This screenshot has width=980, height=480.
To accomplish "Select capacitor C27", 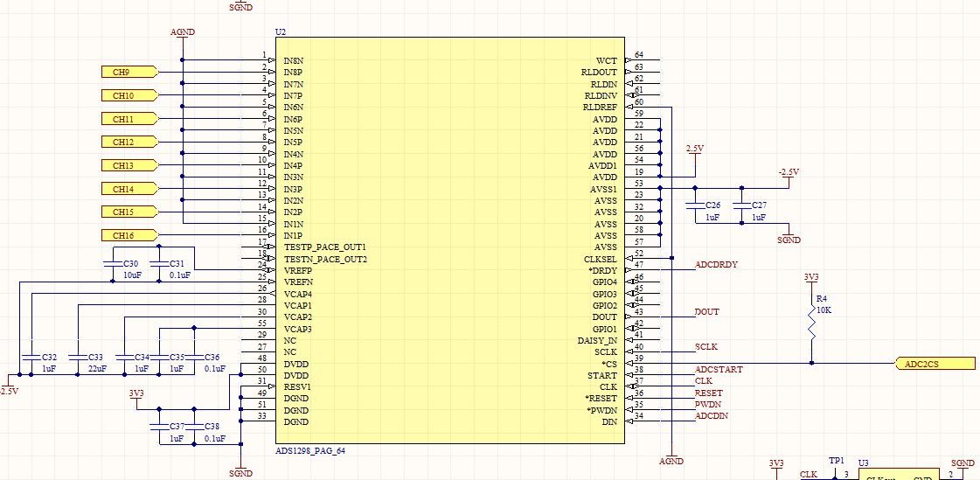I will coord(742,205).
